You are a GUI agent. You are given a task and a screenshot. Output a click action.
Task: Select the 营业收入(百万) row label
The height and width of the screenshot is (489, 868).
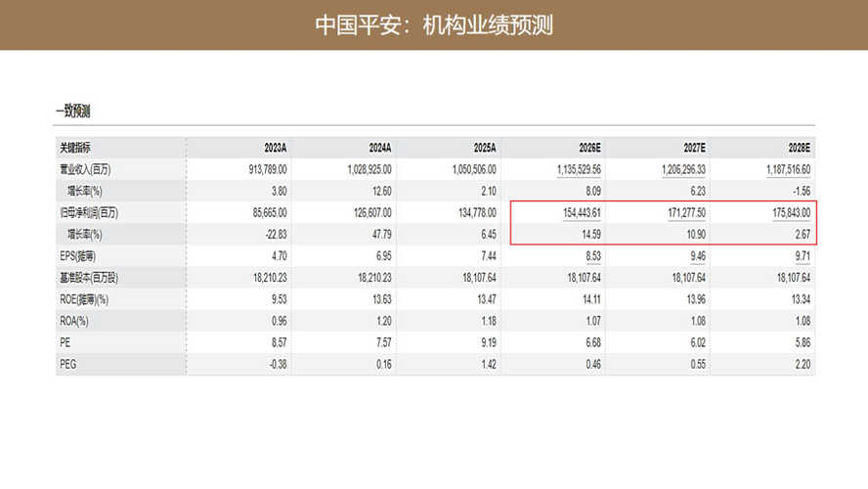click(85, 169)
